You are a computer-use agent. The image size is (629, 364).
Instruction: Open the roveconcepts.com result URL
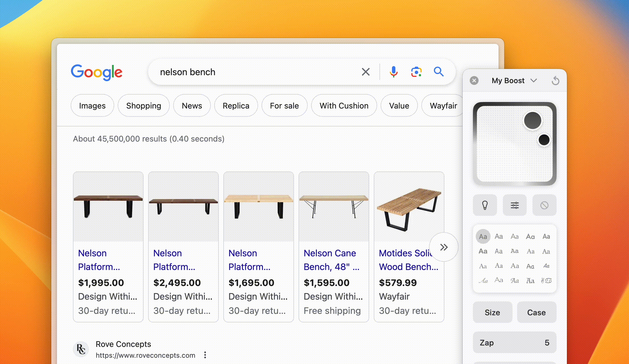tap(146, 355)
